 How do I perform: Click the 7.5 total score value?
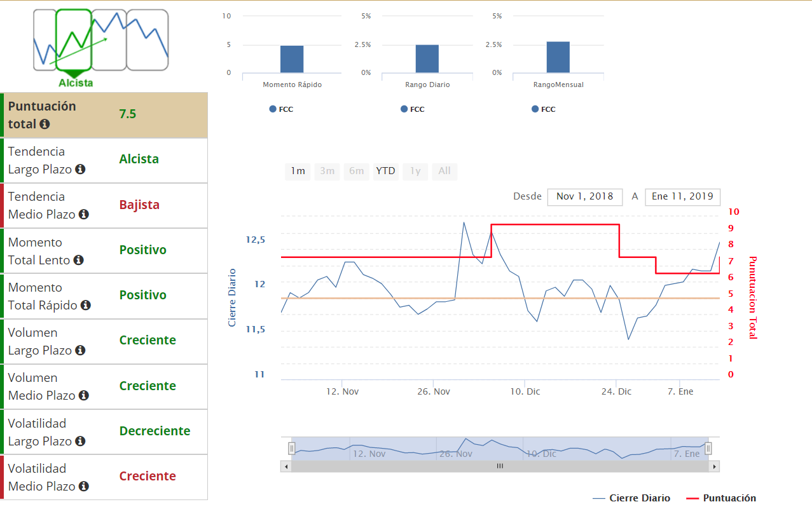click(x=128, y=114)
